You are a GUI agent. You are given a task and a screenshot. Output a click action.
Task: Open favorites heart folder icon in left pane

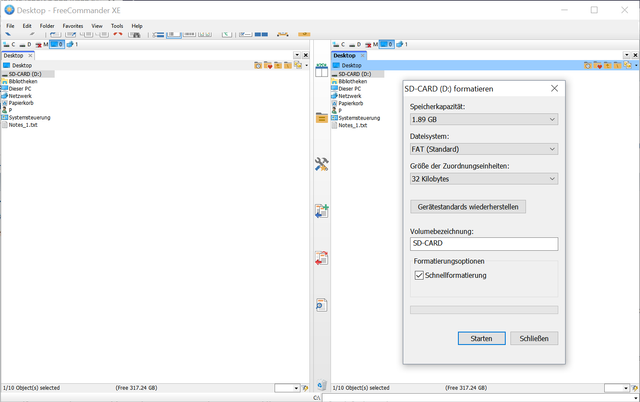coord(268,65)
